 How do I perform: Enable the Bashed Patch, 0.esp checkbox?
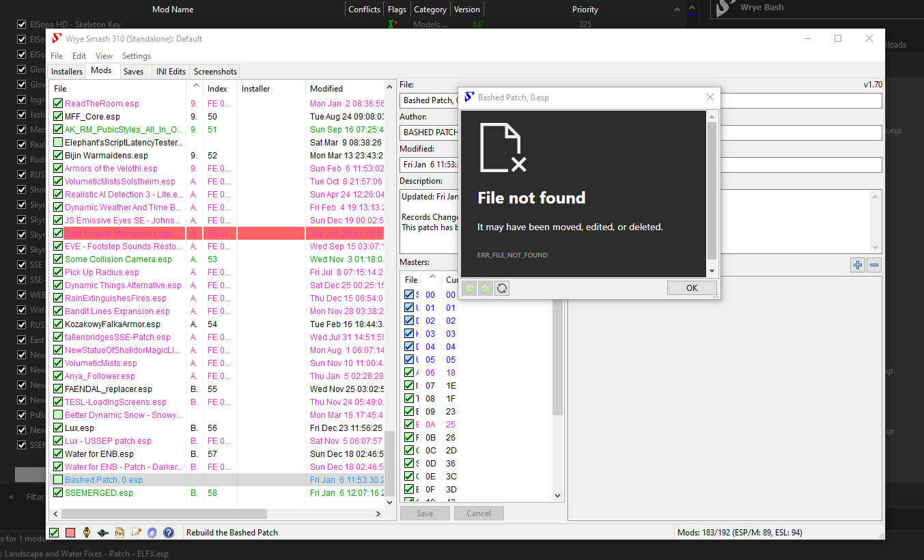(x=58, y=480)
